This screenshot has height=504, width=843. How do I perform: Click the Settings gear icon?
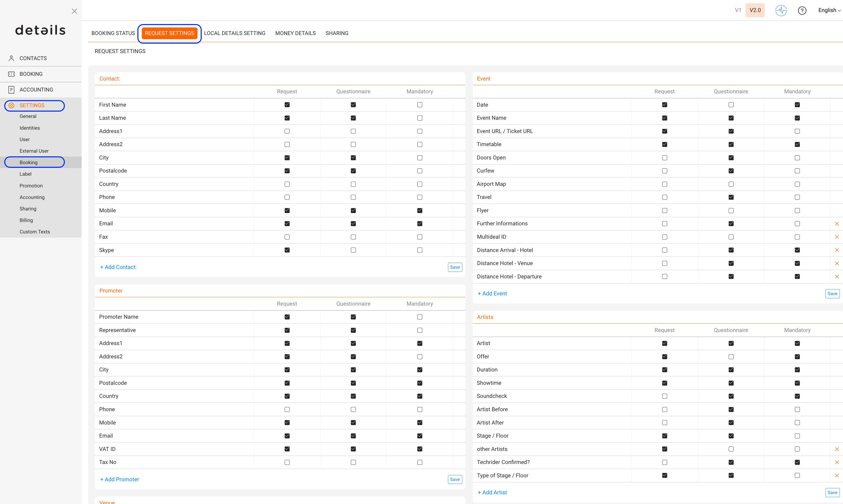click(11, 105)
